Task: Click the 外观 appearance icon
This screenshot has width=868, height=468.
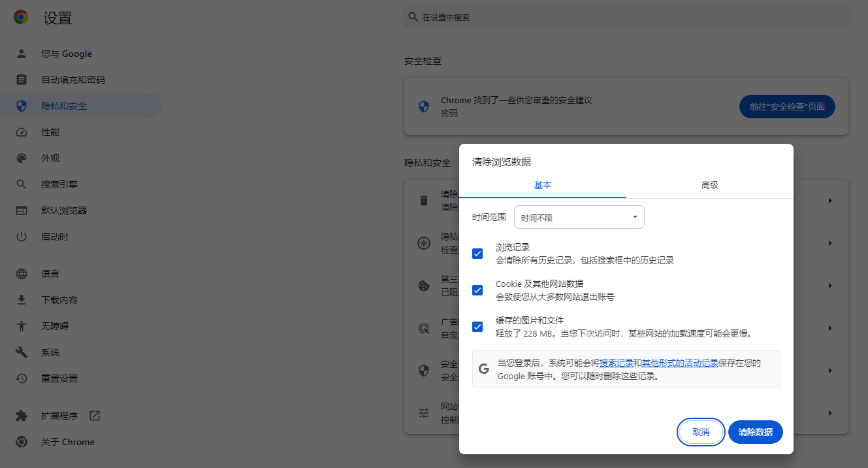Action: (x=22, y=158)
